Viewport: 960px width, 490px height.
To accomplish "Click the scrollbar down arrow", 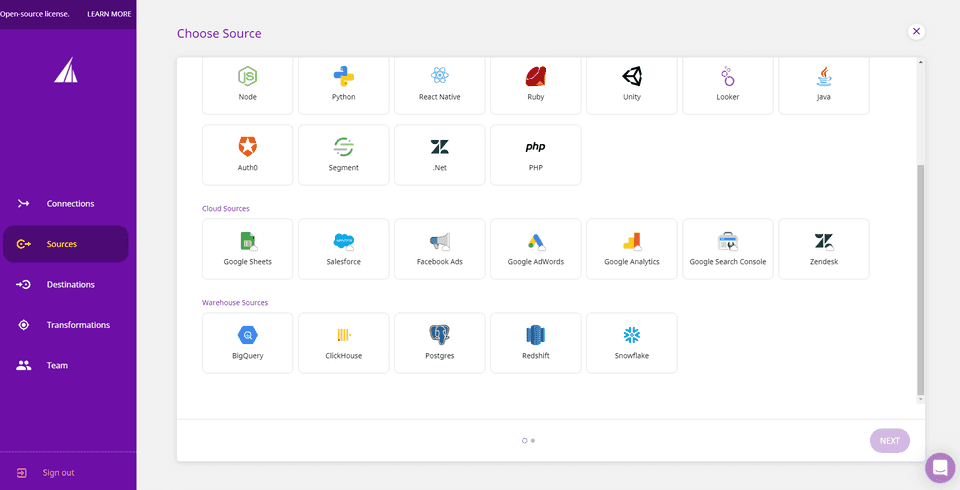I will (x=920, y=399).
